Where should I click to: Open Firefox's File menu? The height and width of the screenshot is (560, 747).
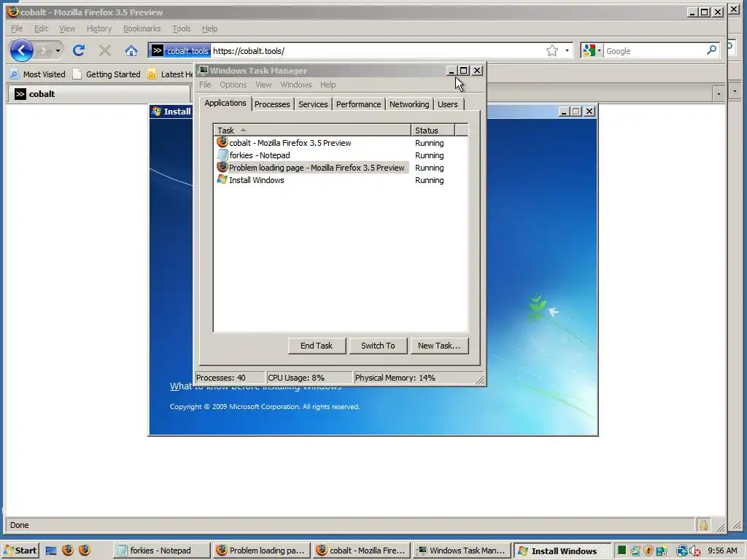click(17, 28)
